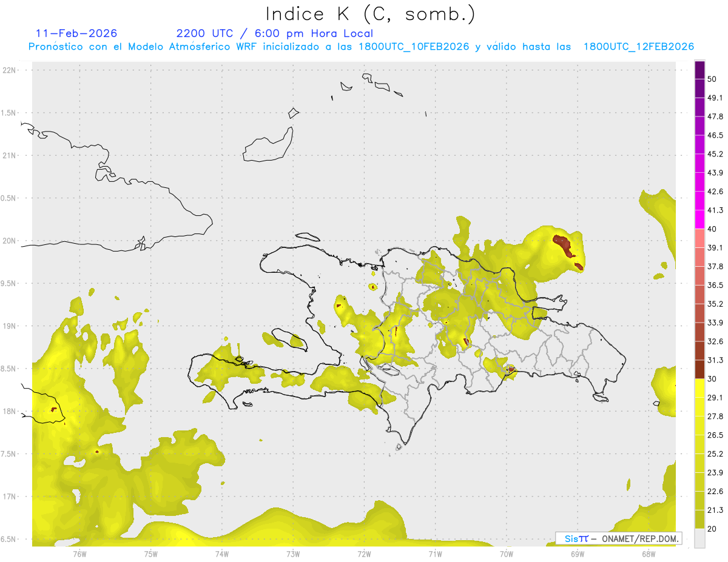Click the magenta swatch between 40 and 41.3
This screenshot has height=562, width=728.
(x=699, y=219)
